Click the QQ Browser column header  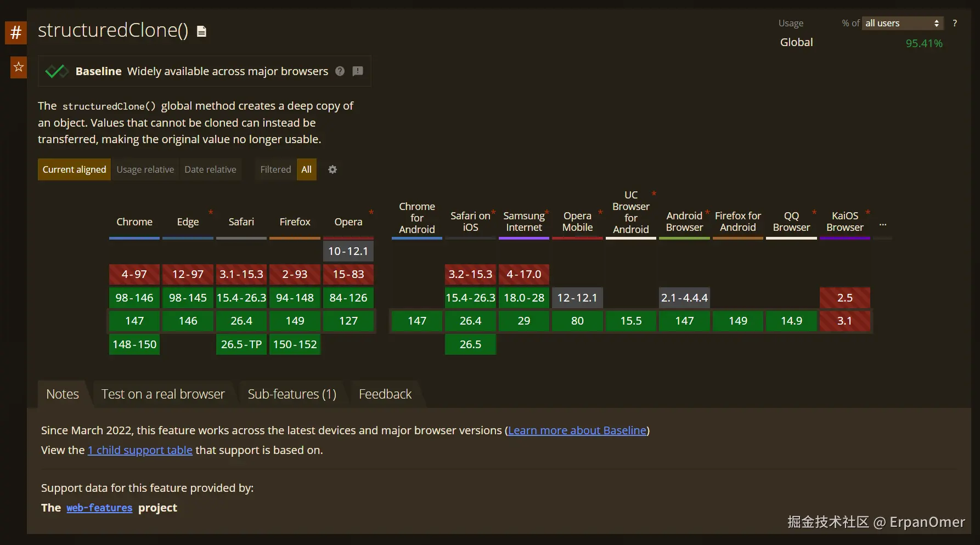[x=791, y=222]
